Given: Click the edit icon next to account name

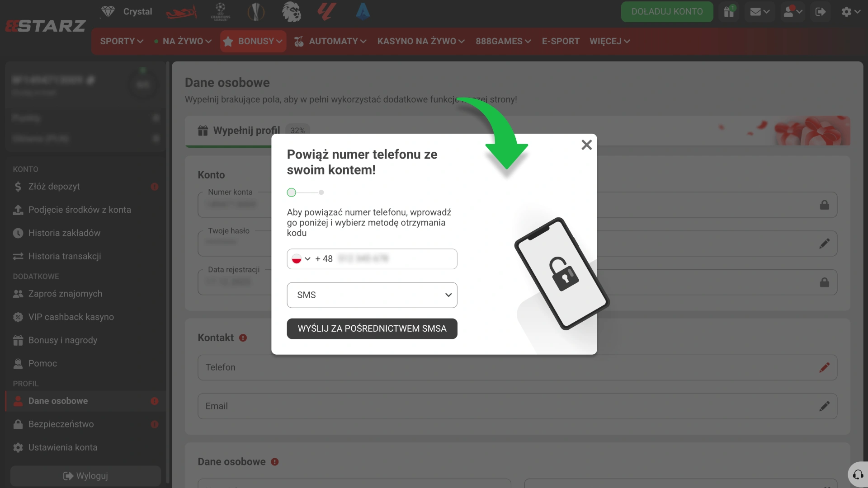Looking at the screenshot, I should click(90, 80).
